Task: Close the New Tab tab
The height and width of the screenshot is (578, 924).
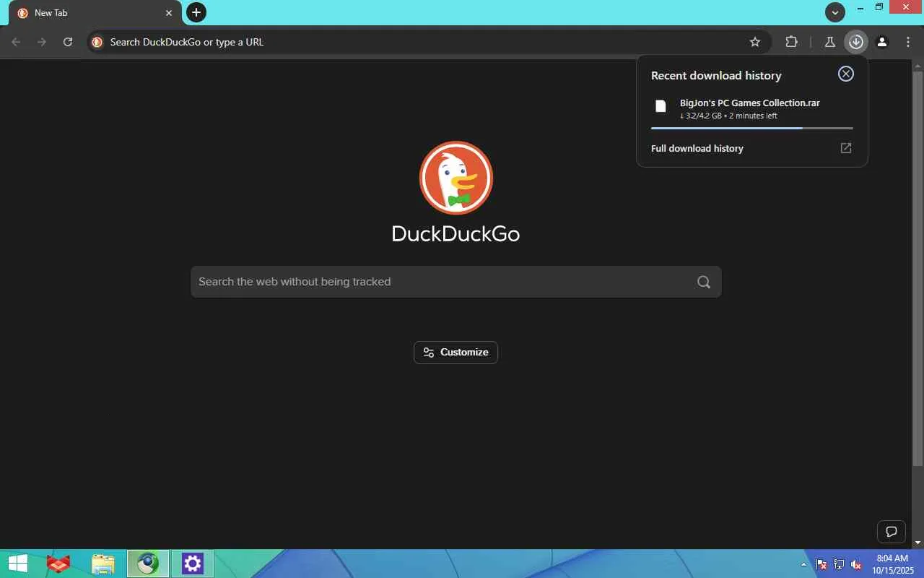Action: (169, 13)
